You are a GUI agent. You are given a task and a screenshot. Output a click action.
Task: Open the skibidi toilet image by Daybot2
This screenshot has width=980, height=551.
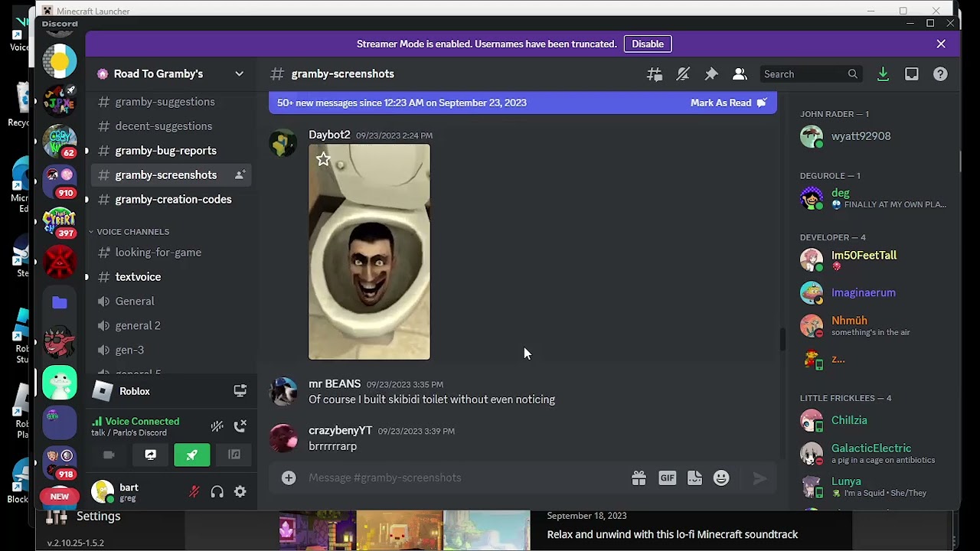tap(369, 252)
